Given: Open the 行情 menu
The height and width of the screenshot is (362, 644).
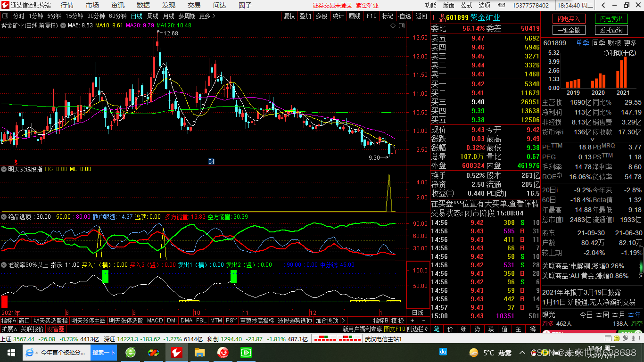Looking at the screenshot, I should point(67,5).
